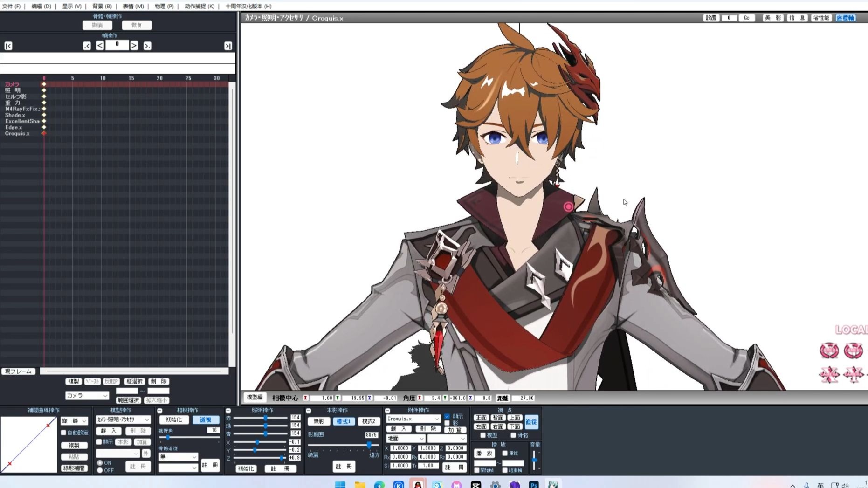The width and height of the screenshot is (868, 488).
Task: Open the 骨骼追従 無 dropdown
Action: 178,457
